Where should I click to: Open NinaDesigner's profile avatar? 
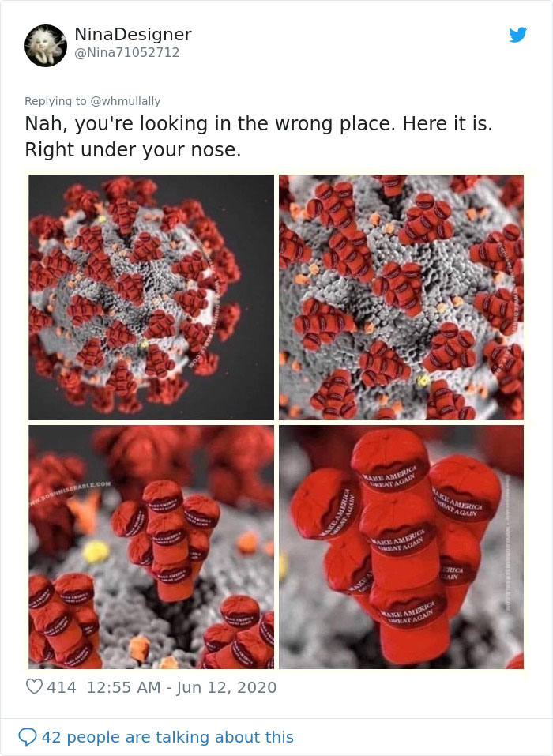pyautogui.click(x=46, y=46)
